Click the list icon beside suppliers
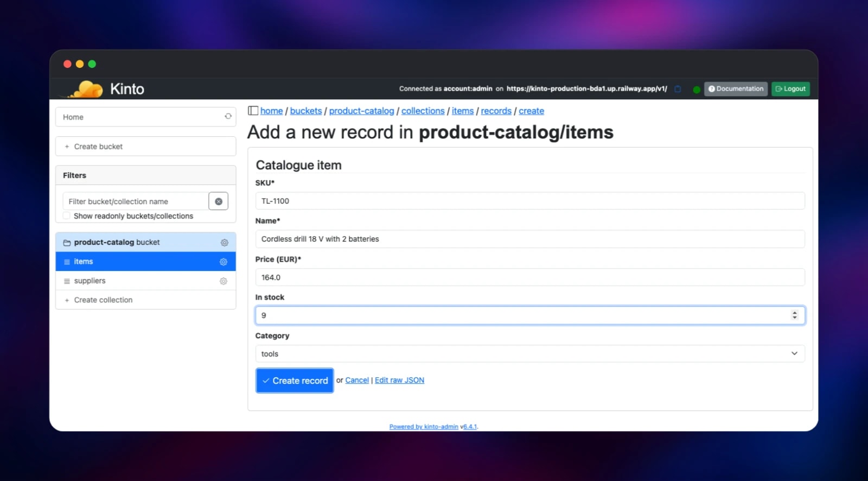 tap(67, 281)
